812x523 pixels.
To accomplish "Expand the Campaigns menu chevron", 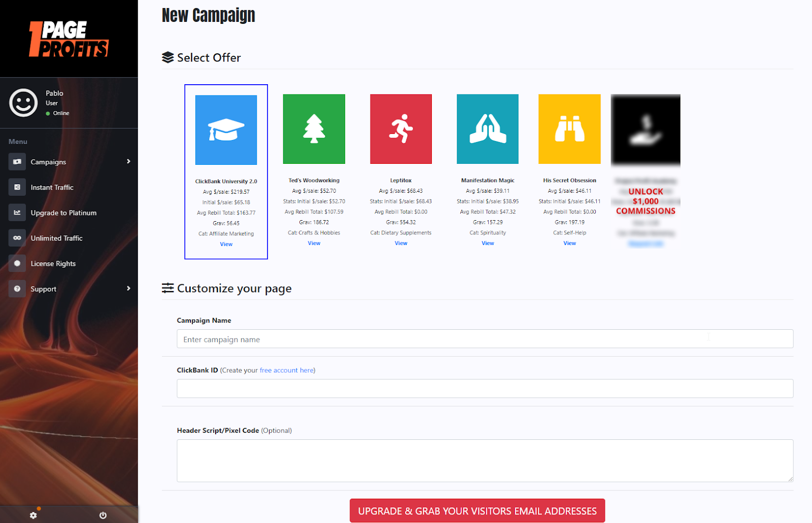I will (128, 161).
